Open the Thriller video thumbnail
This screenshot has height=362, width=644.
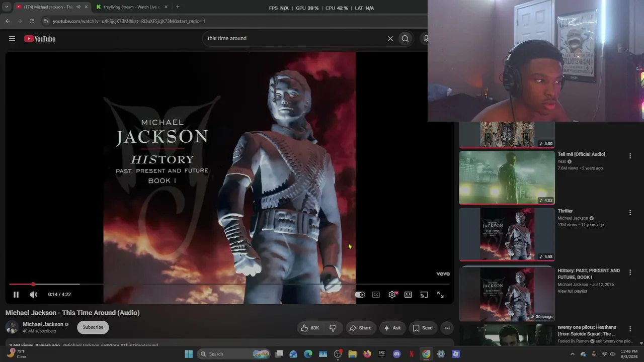point(507,234)
